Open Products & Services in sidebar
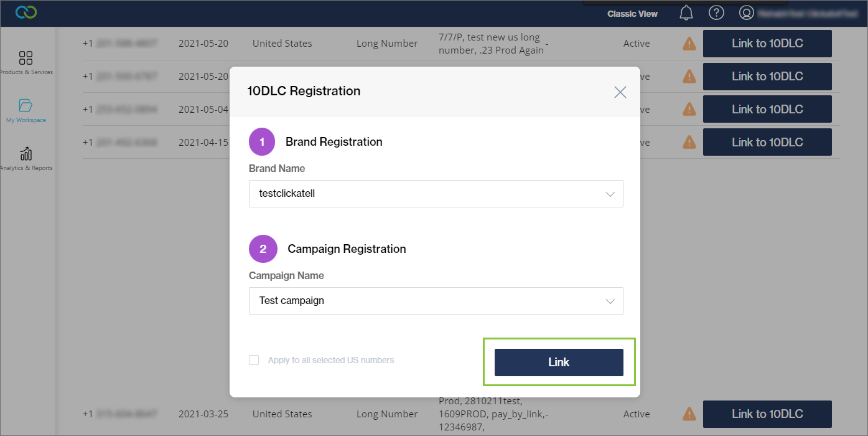Screen dimensions: 868x436 click(x=26, y=63)
